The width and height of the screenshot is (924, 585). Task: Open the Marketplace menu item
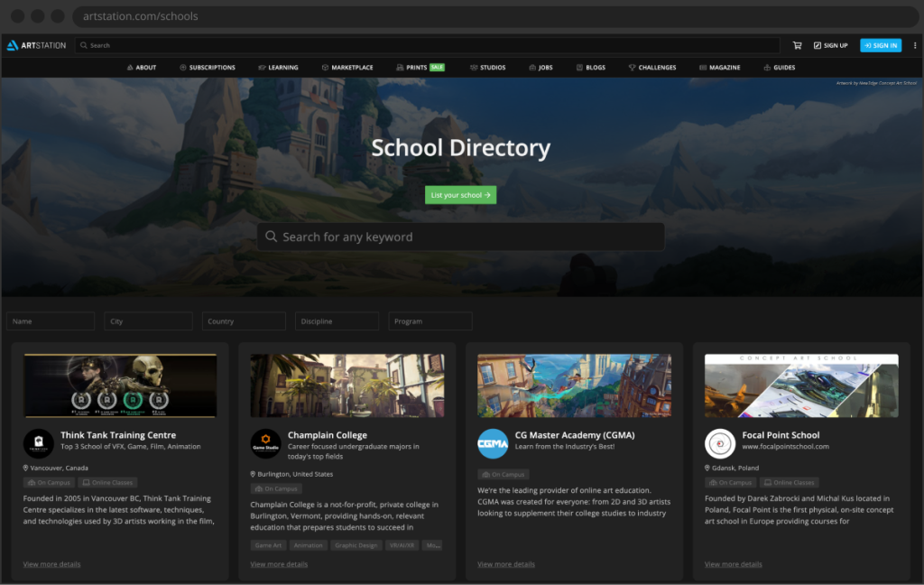[x=347, y=68]
